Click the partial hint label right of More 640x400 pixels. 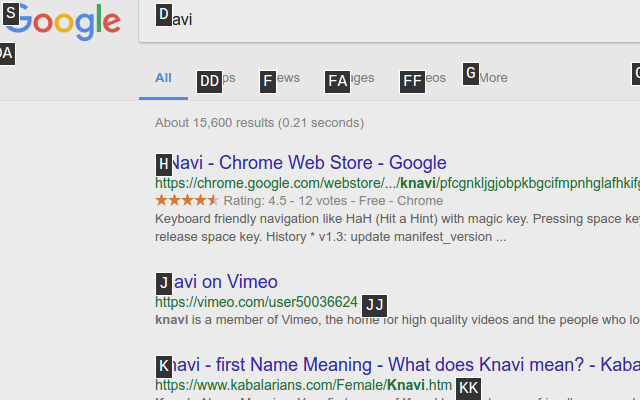(636, 74)
